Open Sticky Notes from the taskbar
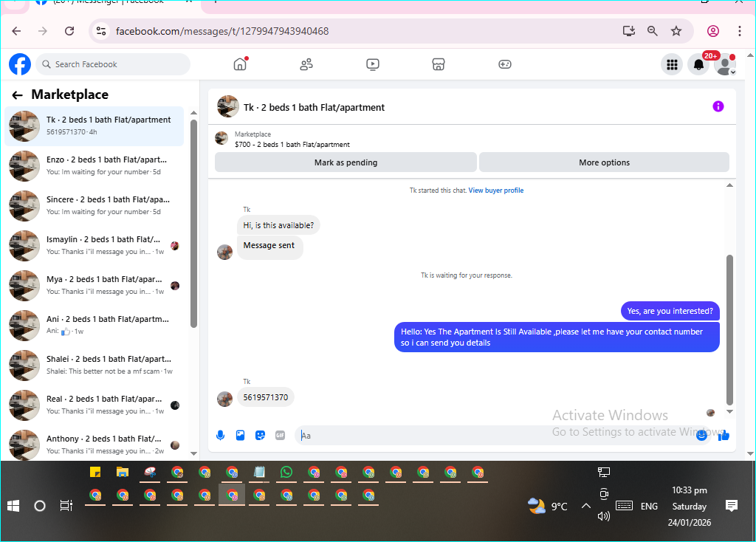This screenshot has width=756, height=542. [95, 472]
